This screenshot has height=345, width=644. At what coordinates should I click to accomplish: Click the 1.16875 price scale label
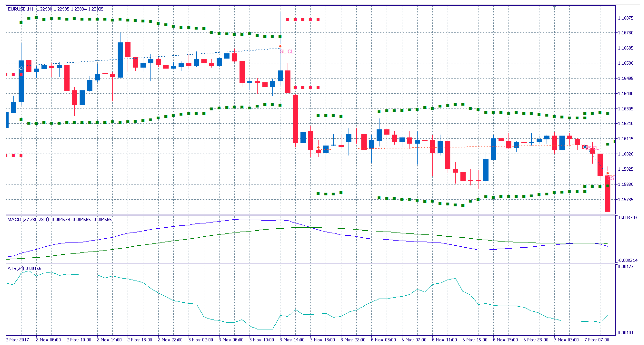pos(626,18)
